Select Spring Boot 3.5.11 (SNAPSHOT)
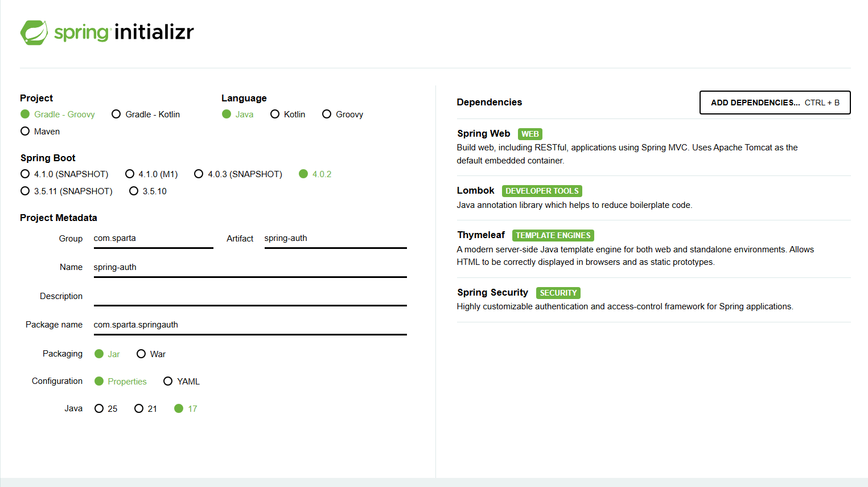868x487 pixels. [67, 191]
